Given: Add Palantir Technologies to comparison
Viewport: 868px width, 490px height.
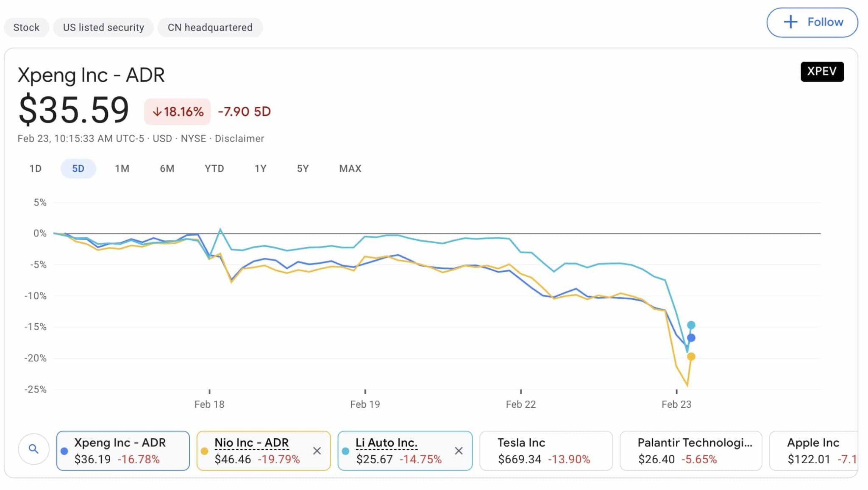Looking at the screenshot, I should (x=690, y=451).
